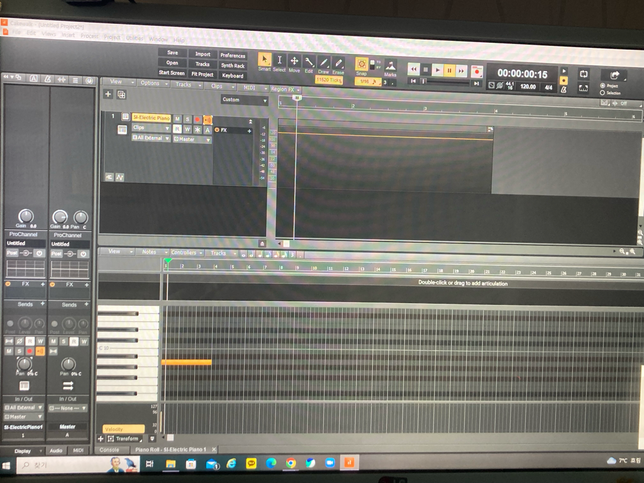Adjust the Gain knob on the left channel strip
The image size is (644, 483).
coord(24,216)
